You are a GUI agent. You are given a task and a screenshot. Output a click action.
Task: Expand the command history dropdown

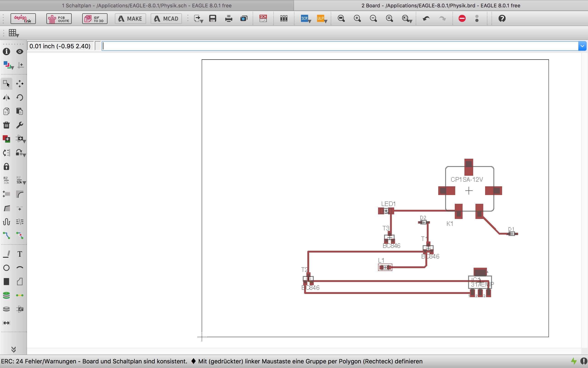582,46
